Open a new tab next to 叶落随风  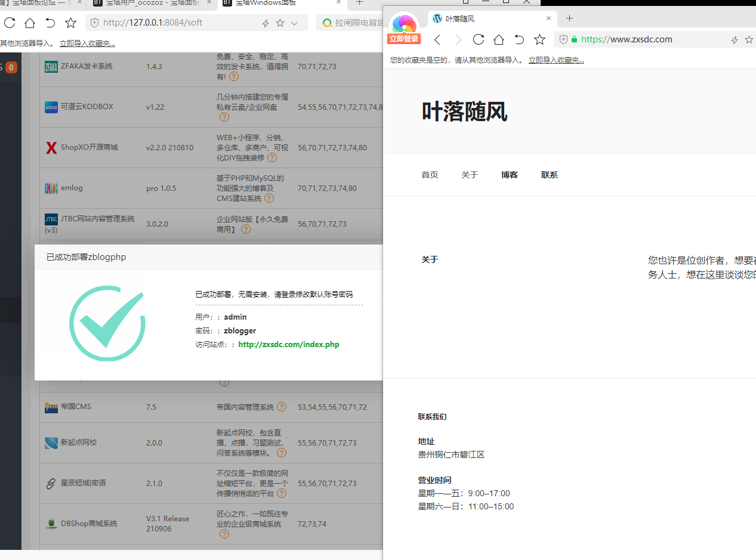[x=569, y=18]
